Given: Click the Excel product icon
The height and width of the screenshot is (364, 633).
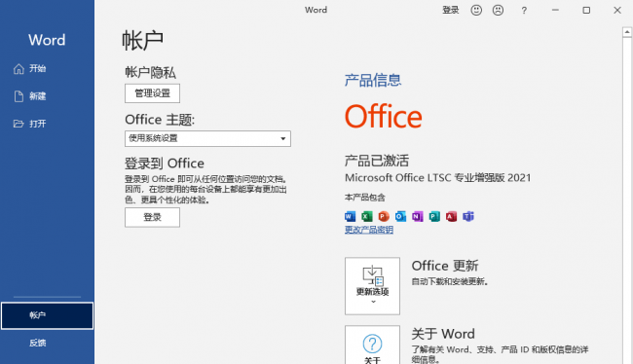Looking at the screenshot, I should point(367,217).
